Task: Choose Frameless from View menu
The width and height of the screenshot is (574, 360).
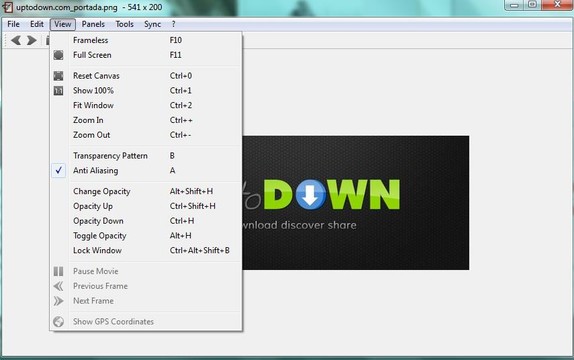Action: click(x=146, y=40)
